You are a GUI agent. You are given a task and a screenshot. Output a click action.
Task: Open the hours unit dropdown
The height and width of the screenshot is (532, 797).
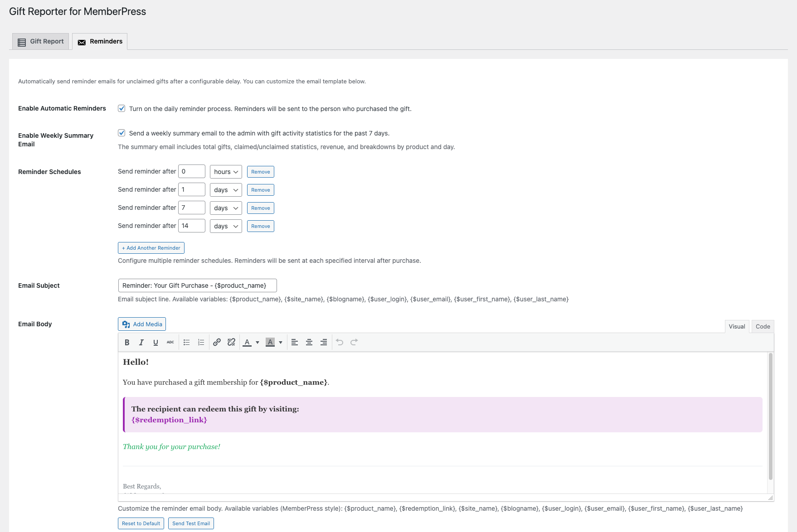(225, 171)
